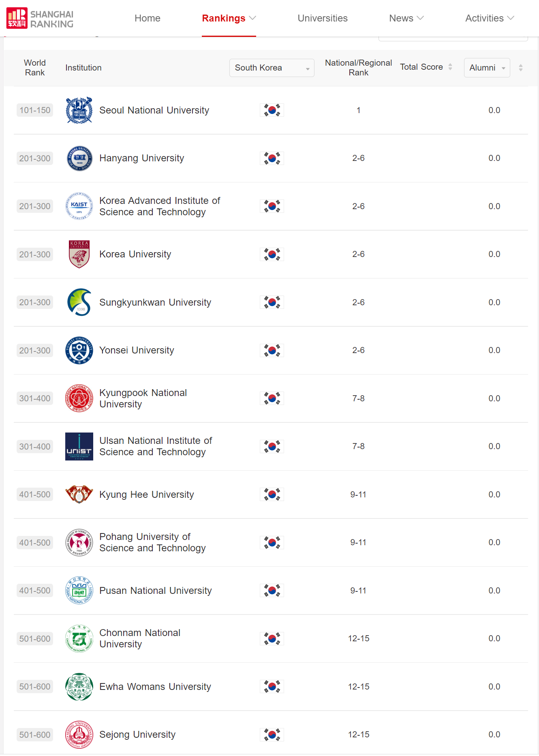Click the Ewha Womans University crest
The width and height of the screenshot is (539, 756).
[79, 687]
